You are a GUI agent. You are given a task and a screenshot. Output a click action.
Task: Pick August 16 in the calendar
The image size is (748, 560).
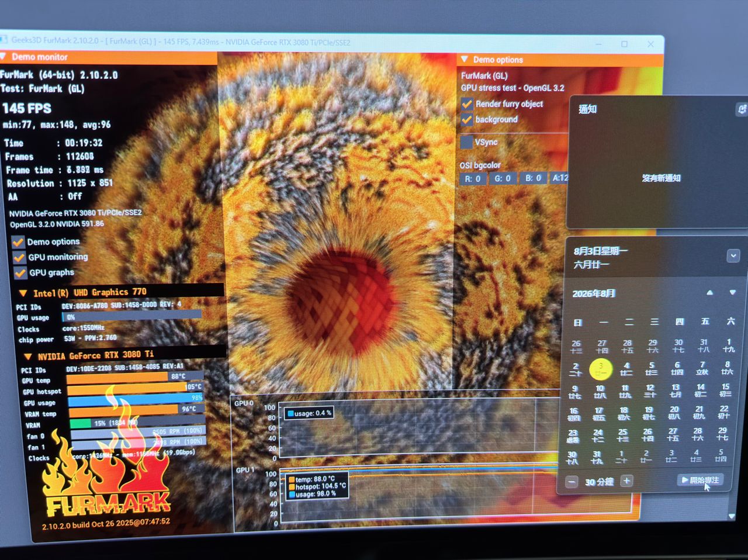pyautogui.click(x=574, y=414)
